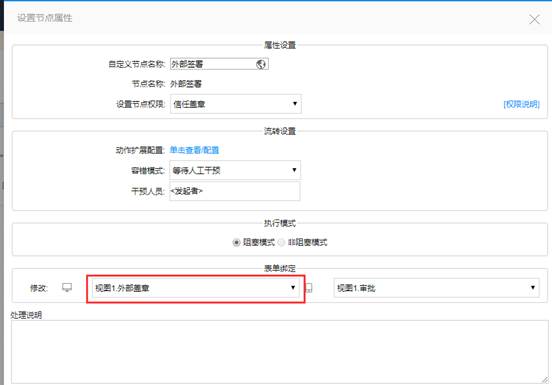This screenshot has height=385, width=552.
Task: Open the [权限说明] link
Action: (x=521, y=104)
